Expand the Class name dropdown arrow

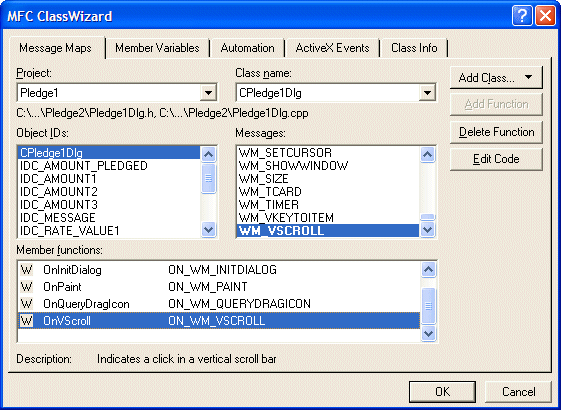(x=427, y=93)
